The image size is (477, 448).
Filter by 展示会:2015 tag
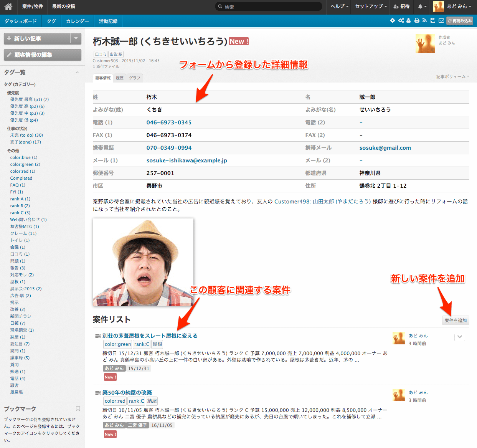(x=26, y=289)
